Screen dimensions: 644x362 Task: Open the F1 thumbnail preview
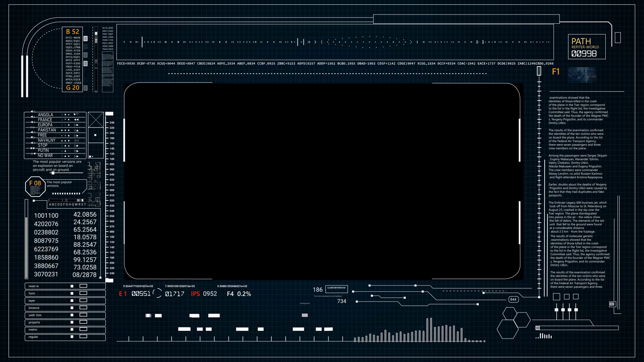(583, 75)
